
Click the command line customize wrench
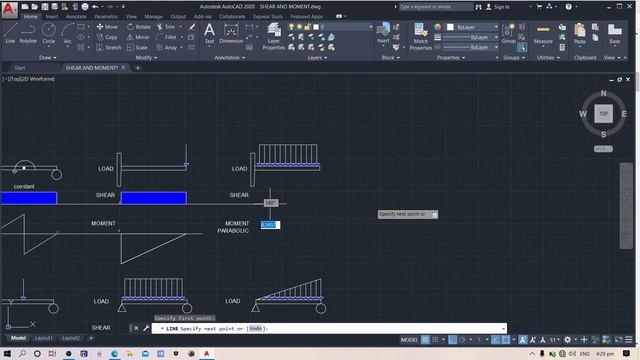[x=146, y=328]
